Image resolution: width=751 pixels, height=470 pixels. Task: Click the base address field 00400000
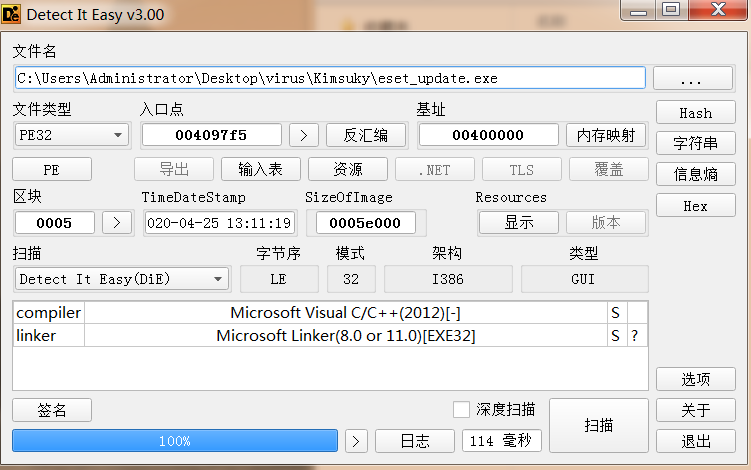tap(489, 135)
